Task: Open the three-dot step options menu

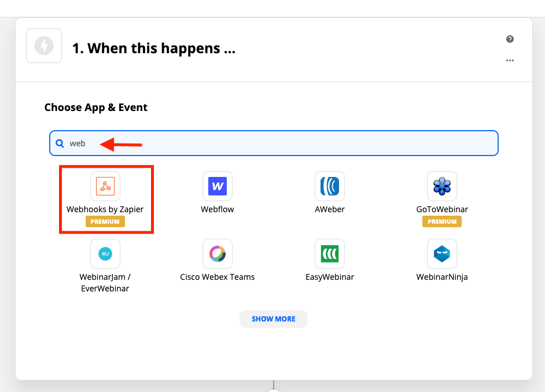Action: 510,60
